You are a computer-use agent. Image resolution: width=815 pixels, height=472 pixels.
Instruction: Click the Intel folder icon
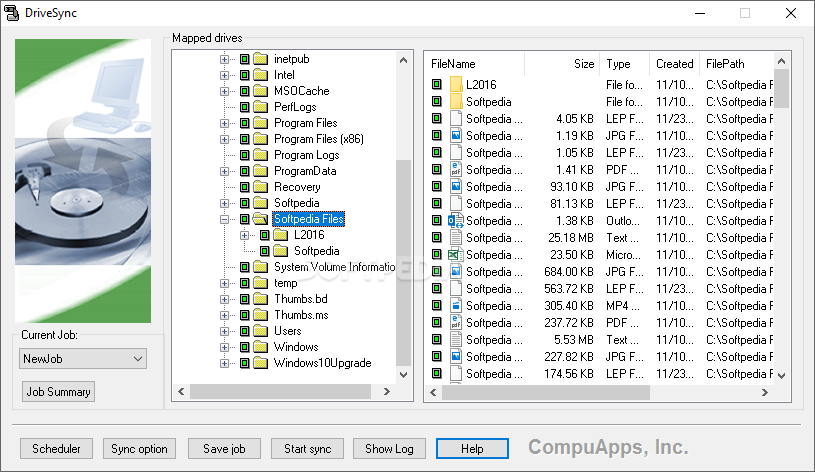point(260,75)
